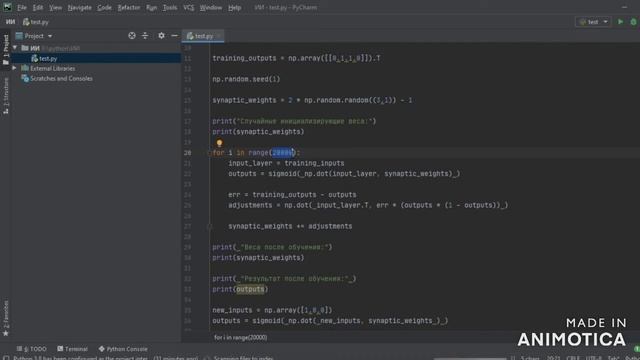640x360 pixels.
Task: Open the VCS menu
Action: 189,7
